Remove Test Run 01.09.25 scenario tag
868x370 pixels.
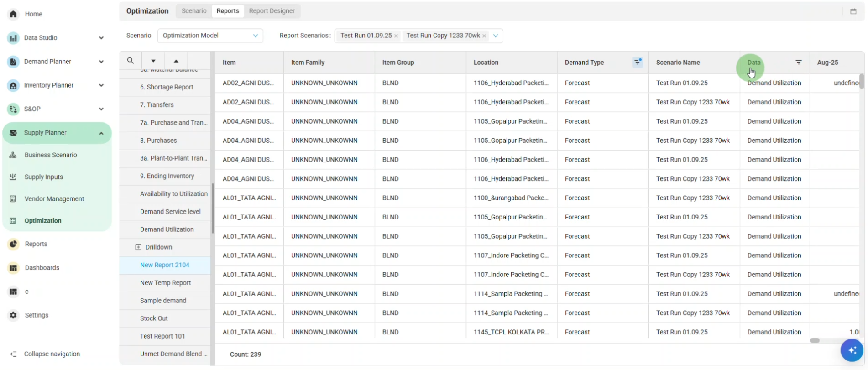coord(396,36)
